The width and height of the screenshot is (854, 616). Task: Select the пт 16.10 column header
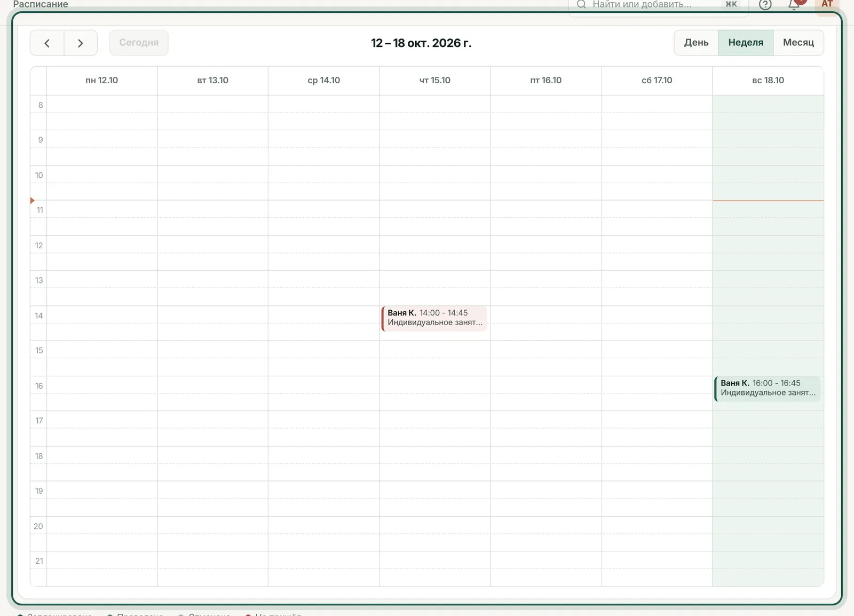point(546,81)
